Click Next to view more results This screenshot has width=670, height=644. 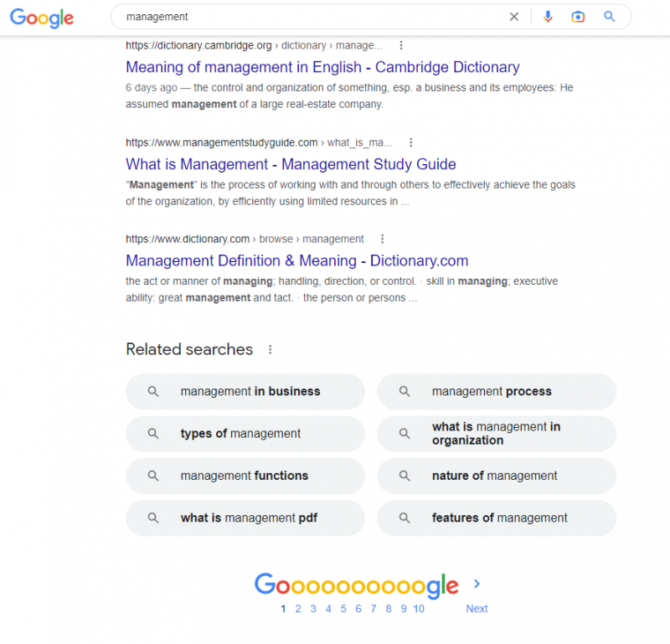(477, 609)
